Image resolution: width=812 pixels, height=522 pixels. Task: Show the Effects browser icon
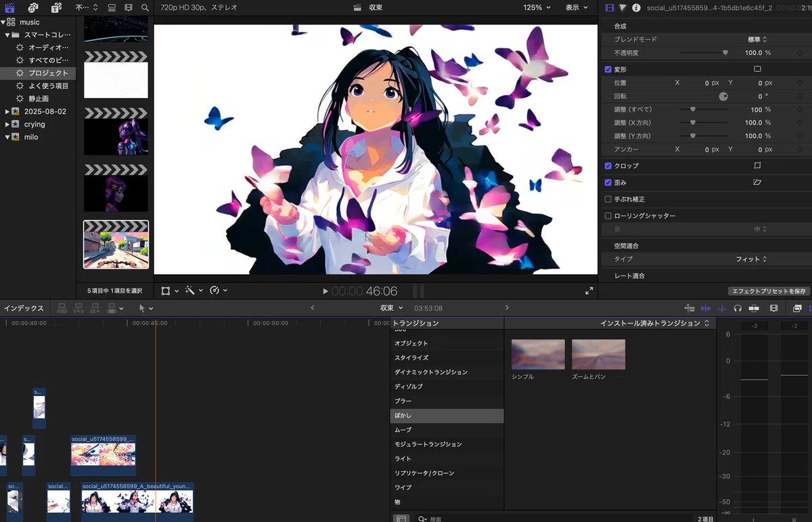pyautogui.click(x=797, y=308)
